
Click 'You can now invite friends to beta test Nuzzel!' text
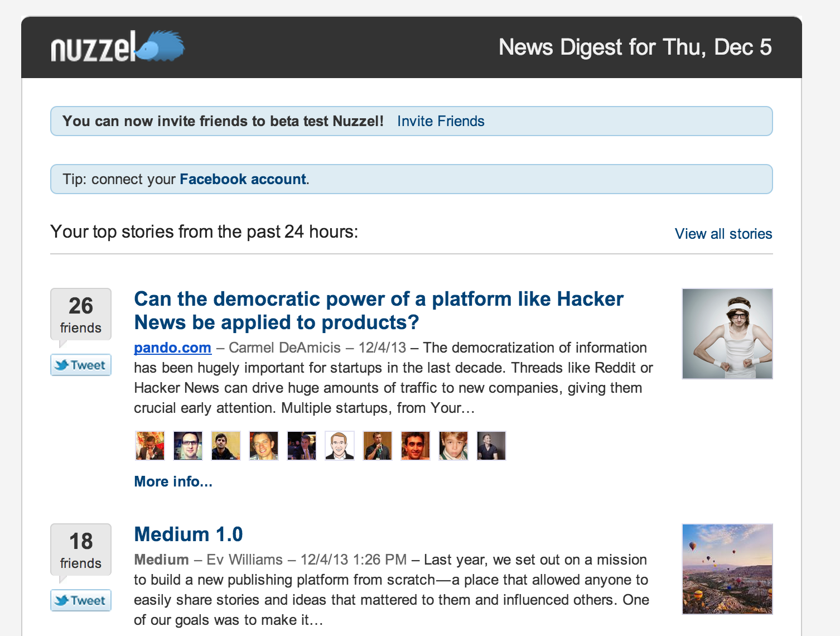click(223, 121)
